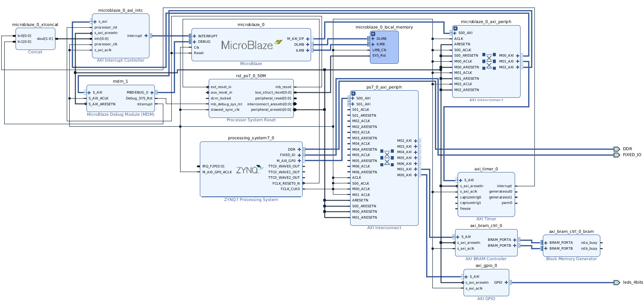Expand DLMB output pin on microblaze_0
The height and width of the screenshot is (308, 644).
click(308, 44)
